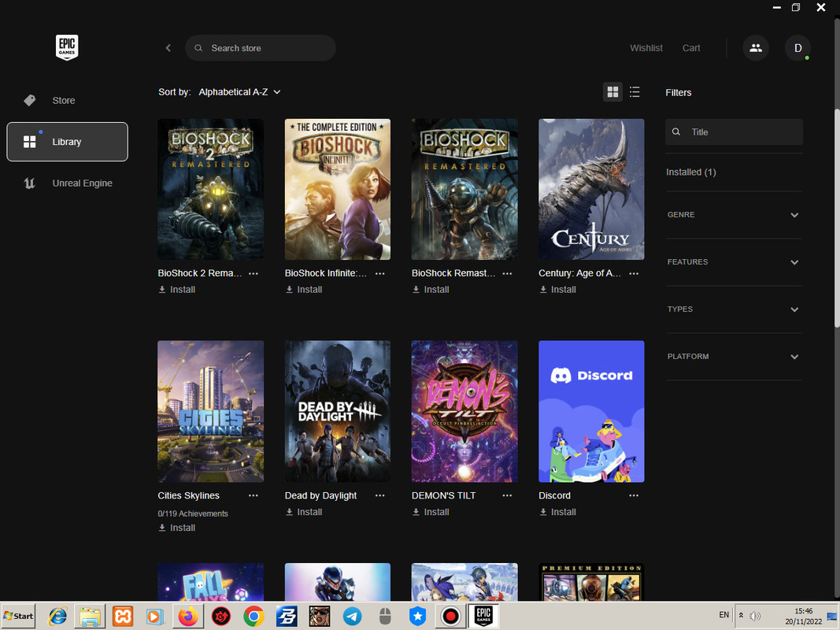The width and height of the screenshot is (840, 630).
Task: Open the Cities Skylines cover thumbnail
Action: pyautogui.click(x=210, y=411)
